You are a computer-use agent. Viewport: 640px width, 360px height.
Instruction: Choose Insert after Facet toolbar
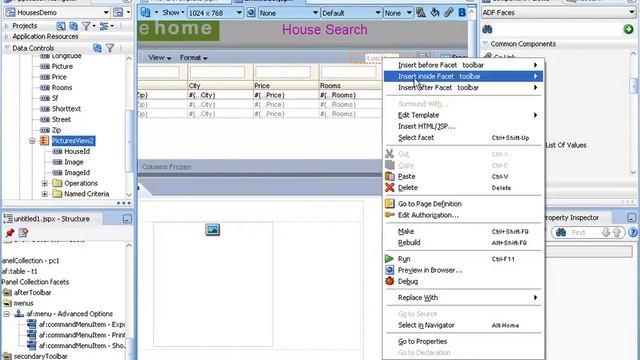pos(463,87)
